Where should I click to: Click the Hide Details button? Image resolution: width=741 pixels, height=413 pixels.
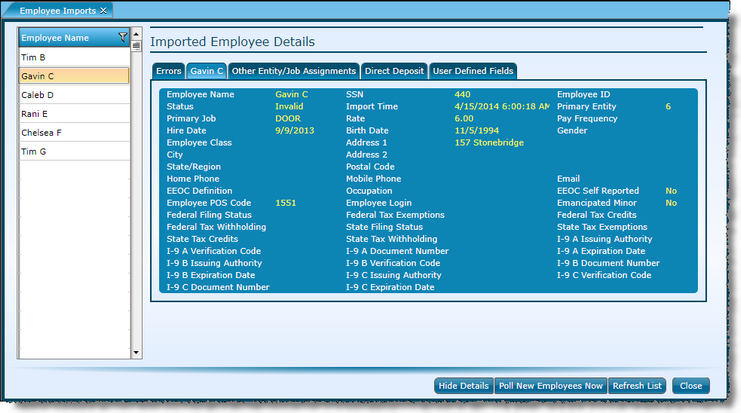463,385
